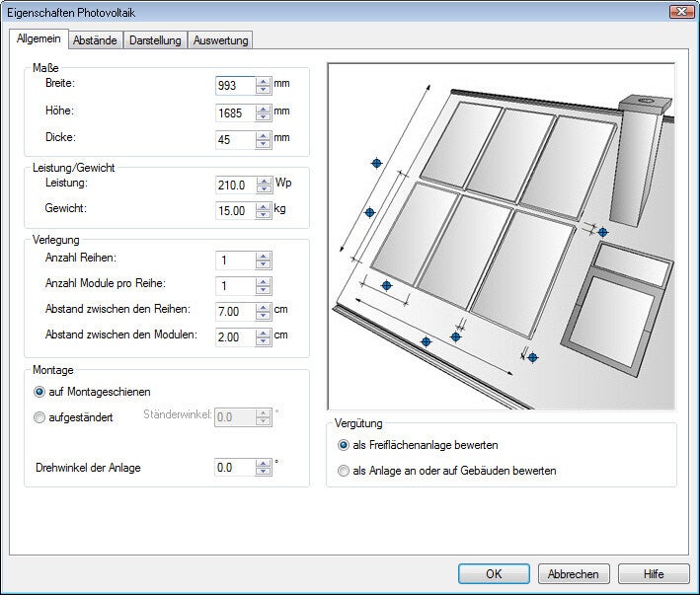
Task: Increase the Breite value with up arrow
Action: tap(263, 81)
